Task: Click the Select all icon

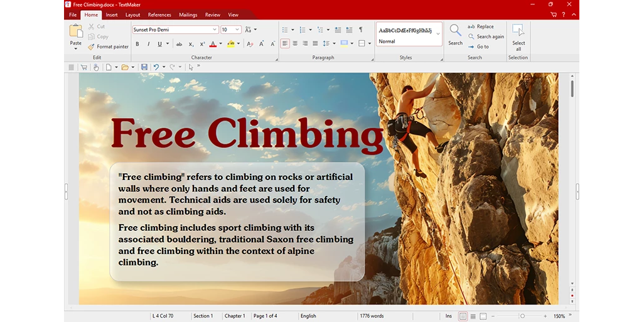Action: click(518, 37)
